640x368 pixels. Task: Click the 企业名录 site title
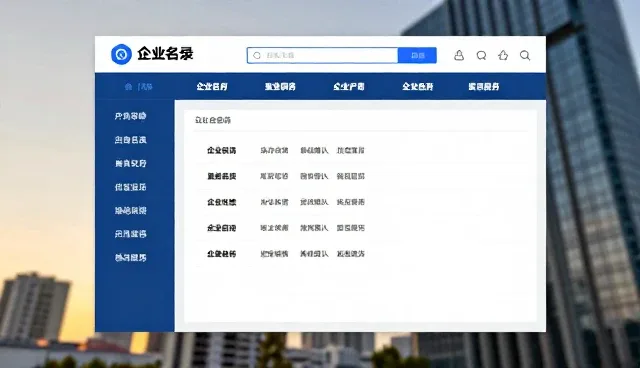click(165, 53)
